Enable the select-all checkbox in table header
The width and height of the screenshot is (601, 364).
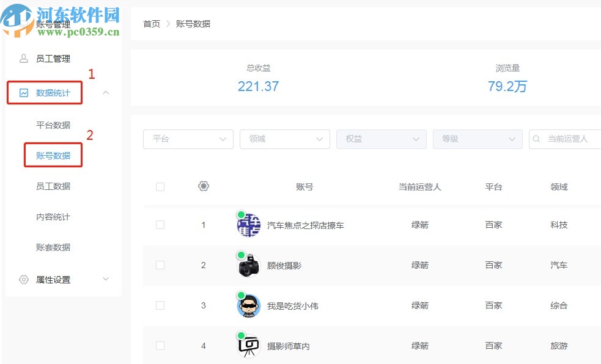point(160,186)
